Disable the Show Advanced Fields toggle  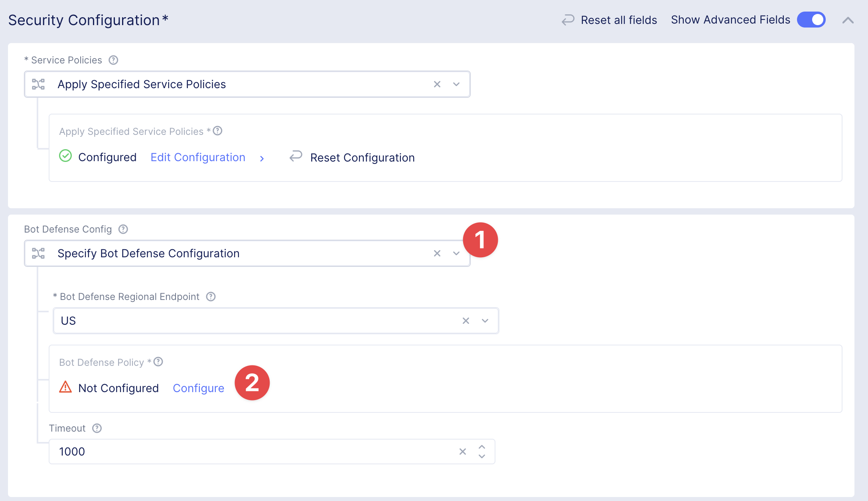pyautogui.click(x=811, y=20)
